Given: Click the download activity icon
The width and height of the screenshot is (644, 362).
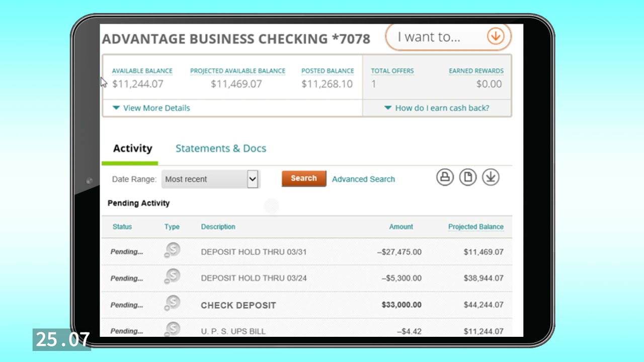Looking at the screenshot, I should tap(491, 177).
